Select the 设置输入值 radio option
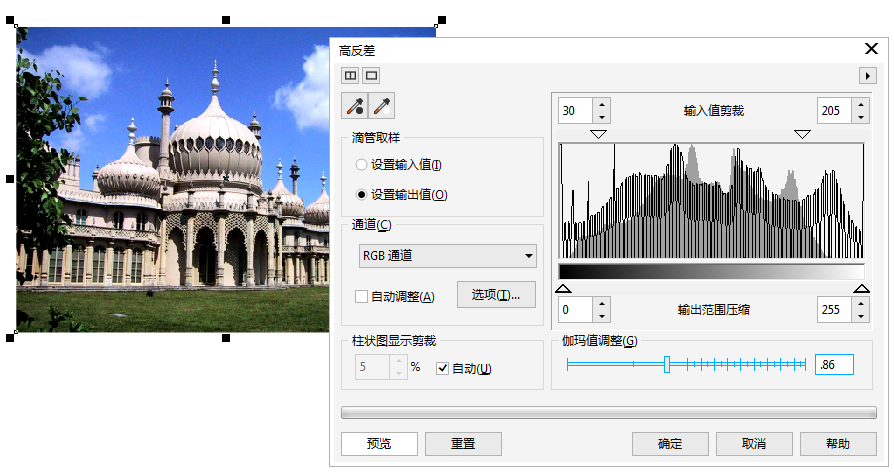Screen dimensions: 894x472 362,165
